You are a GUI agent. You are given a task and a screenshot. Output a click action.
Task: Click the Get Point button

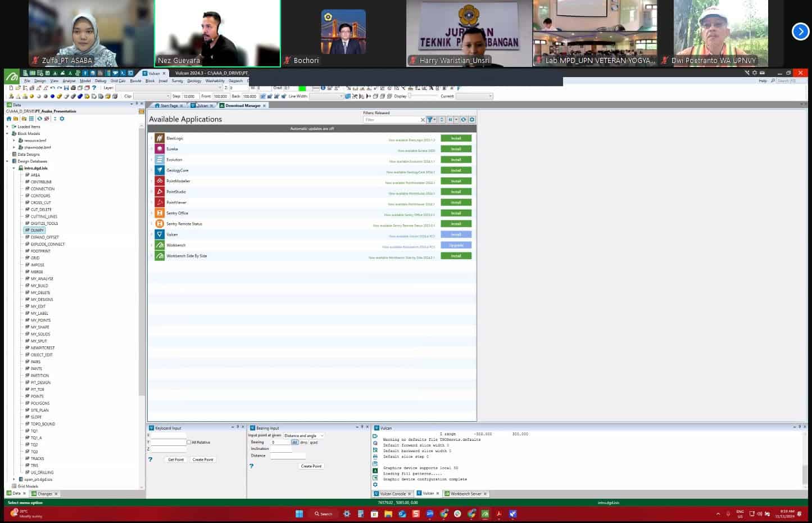click(x=176, y=459)
